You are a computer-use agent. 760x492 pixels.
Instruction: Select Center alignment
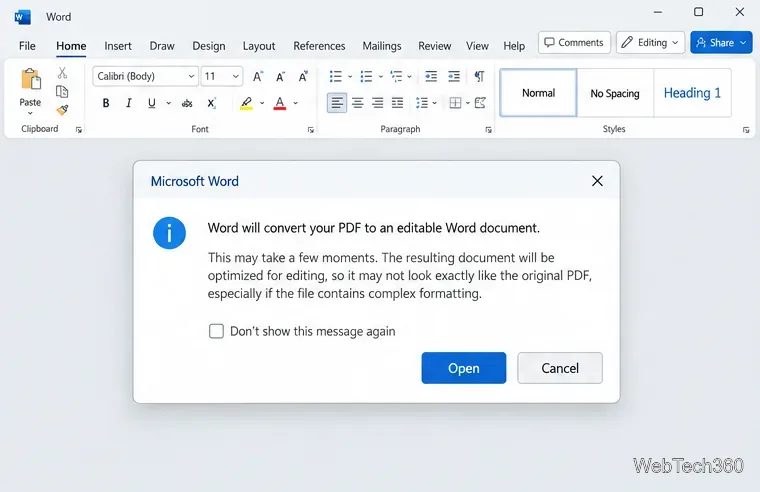[358, 103]
